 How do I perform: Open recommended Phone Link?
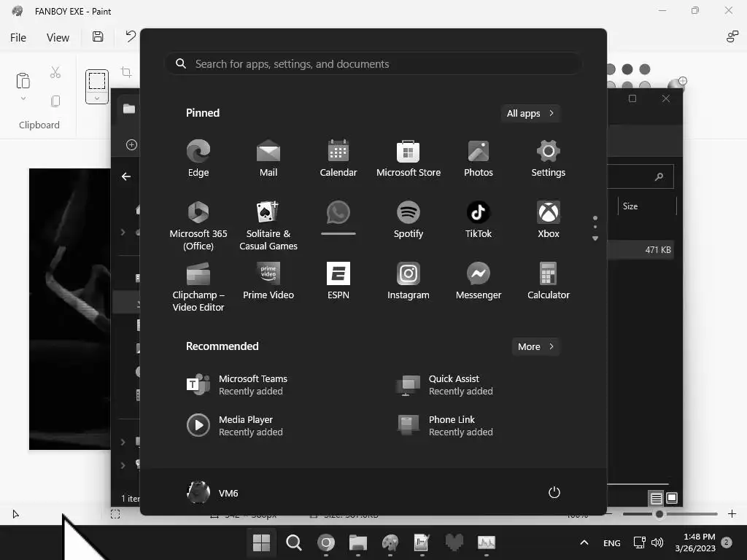[445, 426]
